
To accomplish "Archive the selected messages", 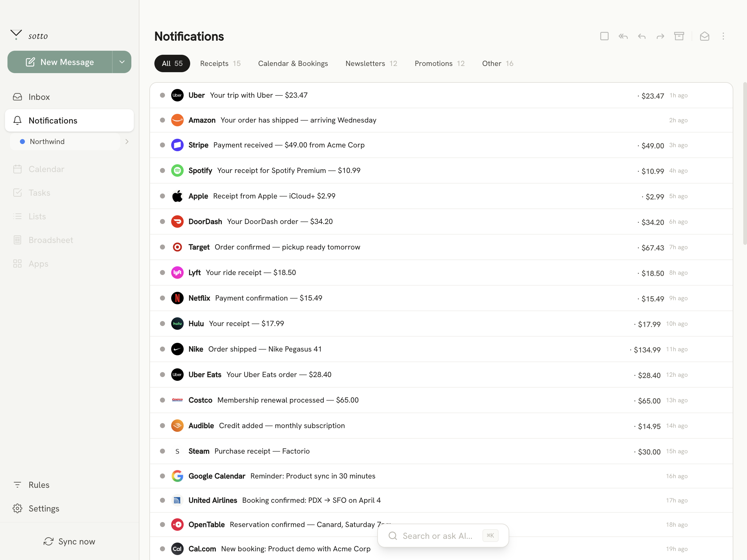I will coord(679,36).
